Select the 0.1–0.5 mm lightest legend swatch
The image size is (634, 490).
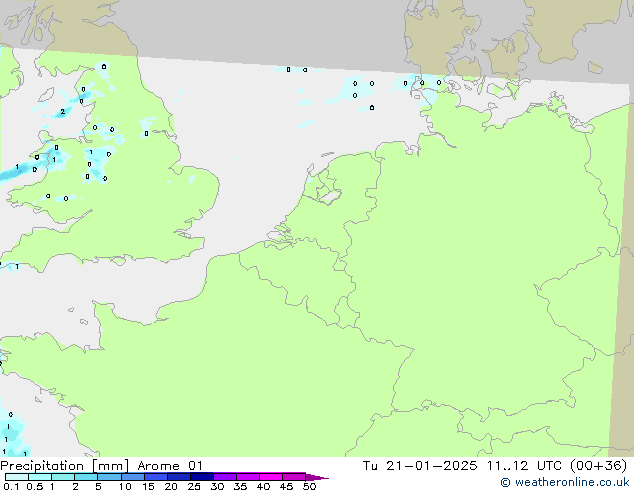pyautogui.click(x=17, y=477)
